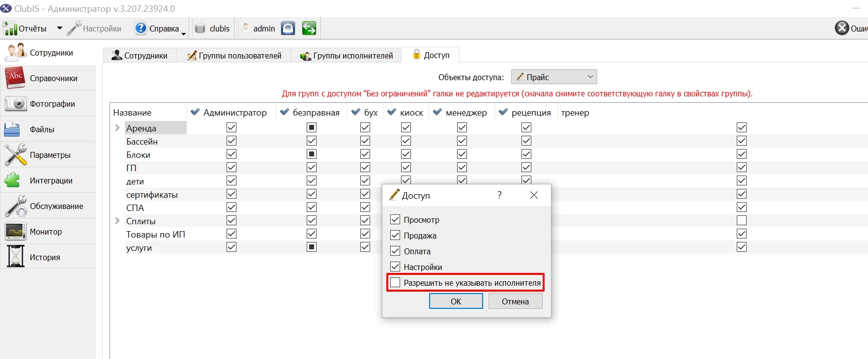Open the Отчёты dropdown arrow in the toolbar
The height and width of the screenshot is (359, 868).
tap(59, 28)
